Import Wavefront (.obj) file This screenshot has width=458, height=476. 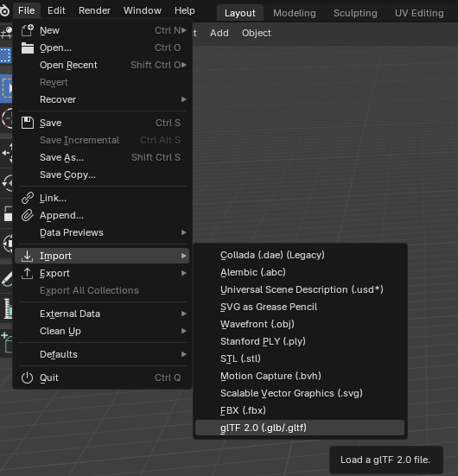(x=300, y=324)
